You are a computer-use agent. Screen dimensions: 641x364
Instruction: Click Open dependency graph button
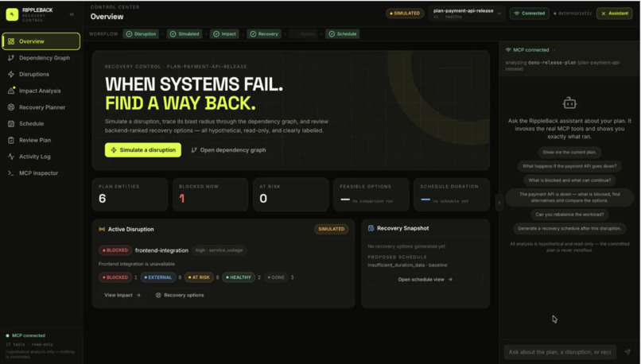point(228,150)
